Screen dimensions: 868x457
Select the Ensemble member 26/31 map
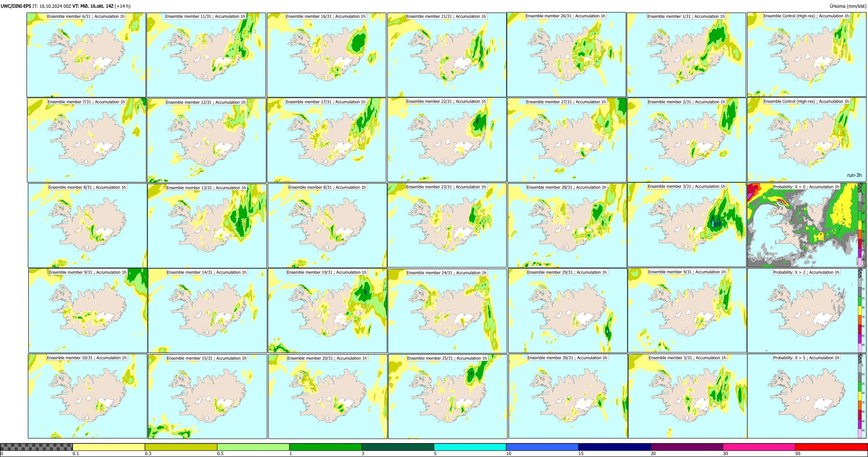tap(566, 54)
